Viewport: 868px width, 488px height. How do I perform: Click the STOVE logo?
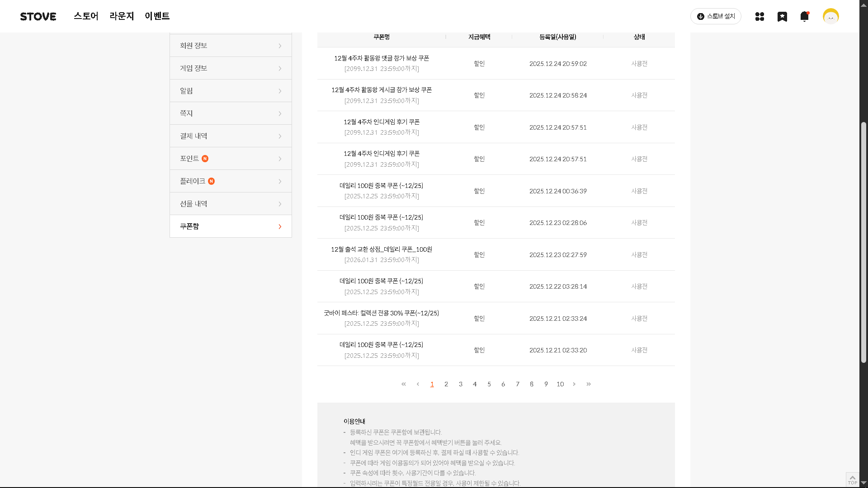(38, 16)
